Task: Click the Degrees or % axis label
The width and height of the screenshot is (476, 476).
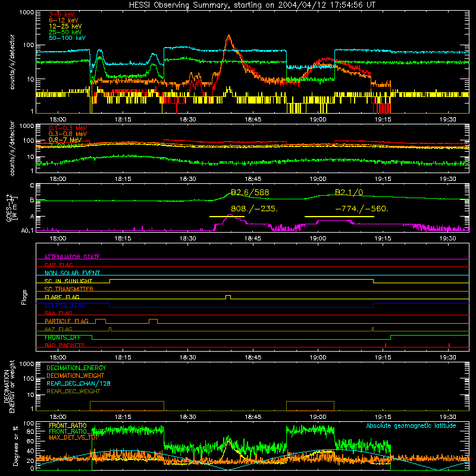Action: tap(16, 446)
